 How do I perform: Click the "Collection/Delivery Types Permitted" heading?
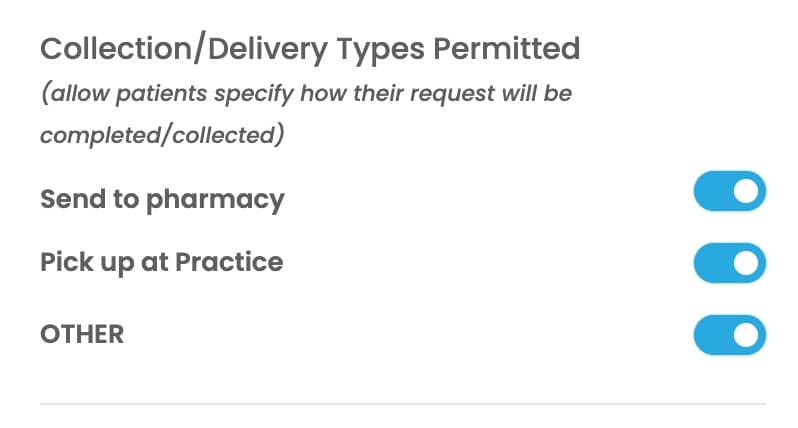pyautogui.click(x=309, y=48)
